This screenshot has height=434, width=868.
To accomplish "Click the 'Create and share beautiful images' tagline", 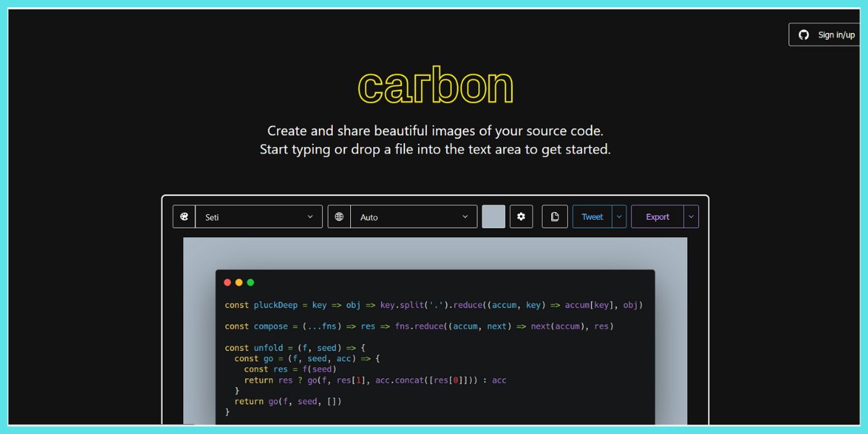I will coord(435,131).
